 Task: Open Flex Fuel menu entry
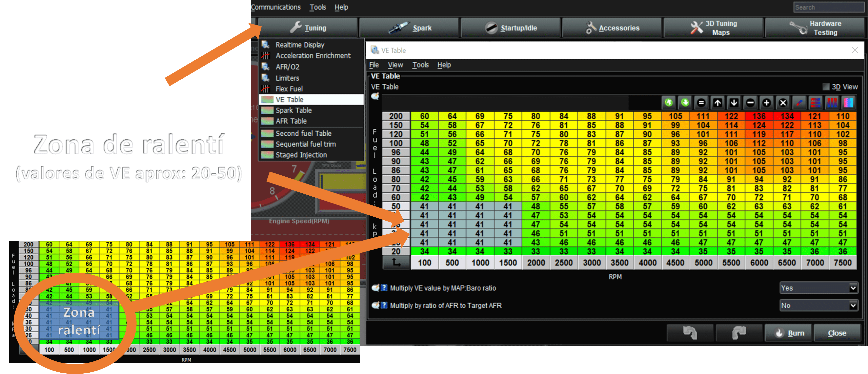pos(311,89)
